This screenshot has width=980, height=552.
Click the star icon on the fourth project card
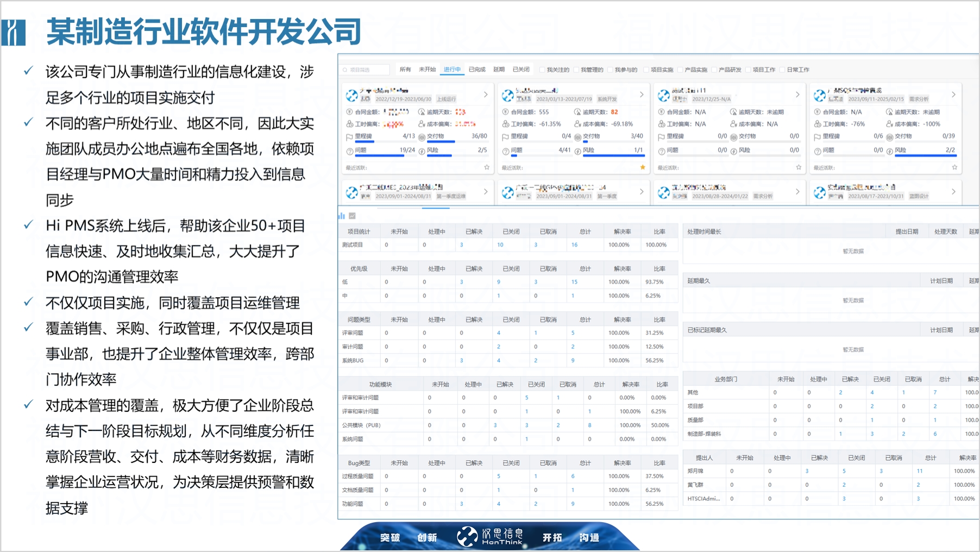(954, 167)
